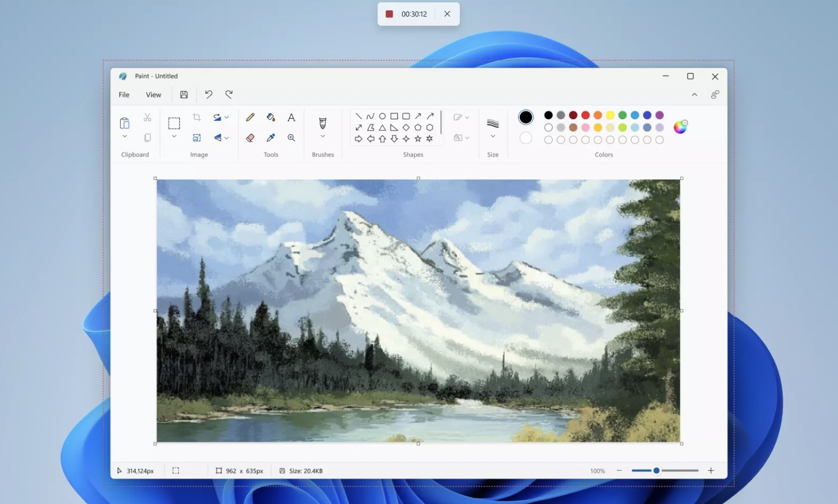Collapse the ribbon with the up chevron
This screenshot has width=838, height=504.
point(694,94)
